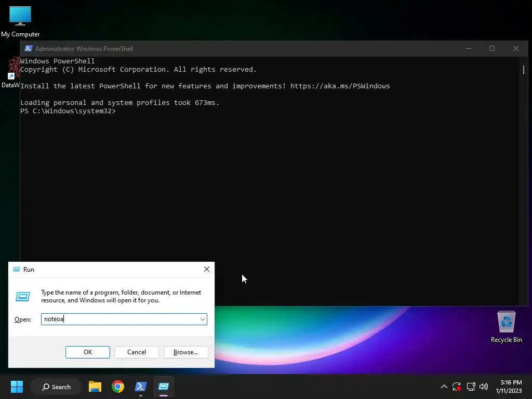Switch to PowerShell taskbar icon
532x399 pixels.
pyautogui.click(x=140, y=387)
